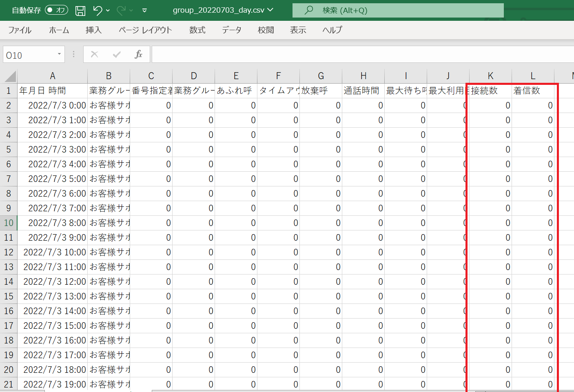Screen dimensions: 574x392
Task: Select column L header
Action: tap(533, 76)
